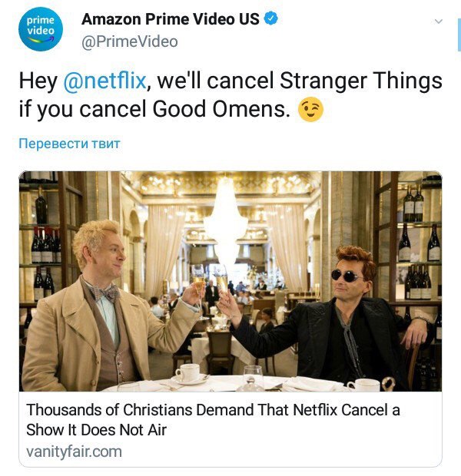
Task: Click the blue scrollbar strip at right edge
Action: 459,35
